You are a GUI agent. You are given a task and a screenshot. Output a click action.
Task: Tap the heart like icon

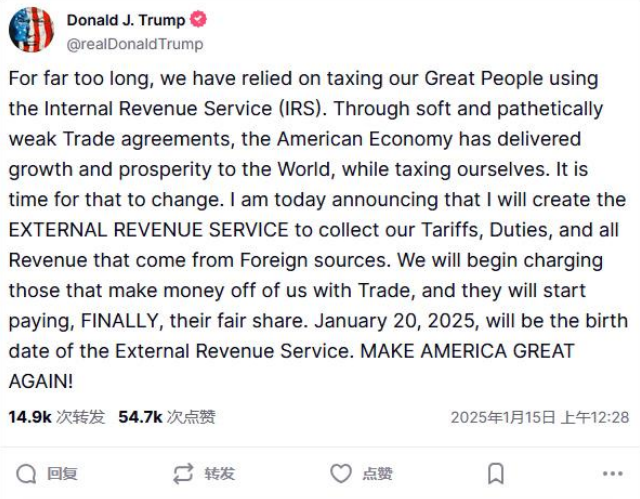[341, 473]
